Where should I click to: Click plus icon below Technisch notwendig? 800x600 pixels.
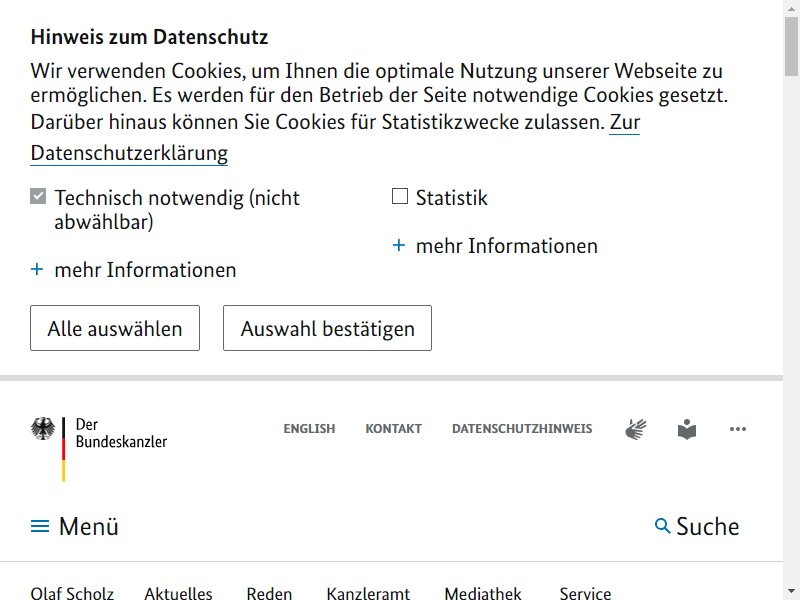[x=37, y=269]
